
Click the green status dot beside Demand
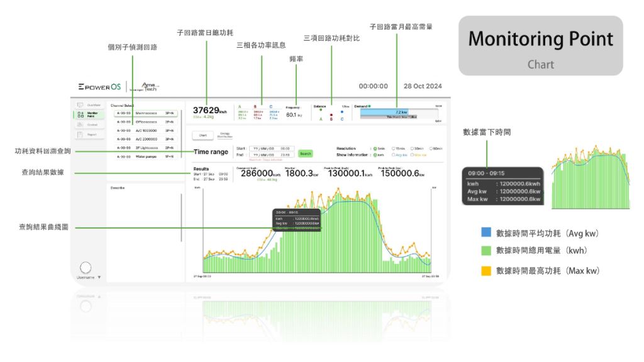369,106
